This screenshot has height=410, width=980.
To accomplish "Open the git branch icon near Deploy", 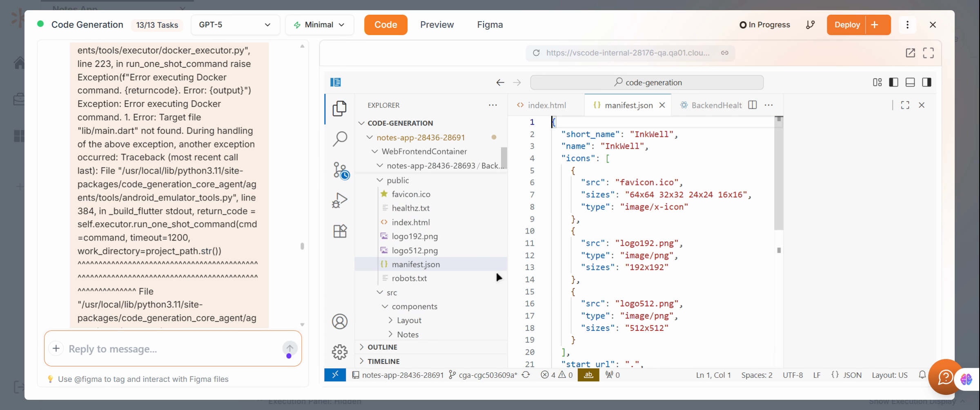I will 810,25.
